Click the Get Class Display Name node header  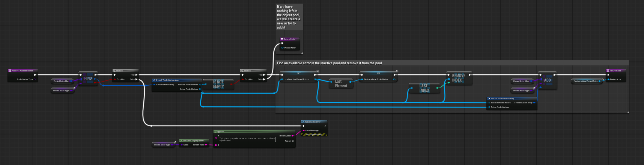[x=193, y=141]
